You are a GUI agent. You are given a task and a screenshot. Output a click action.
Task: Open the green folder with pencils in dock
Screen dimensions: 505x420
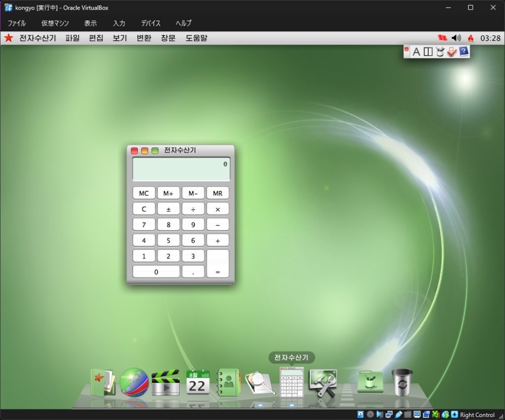(x=370, y=382)
